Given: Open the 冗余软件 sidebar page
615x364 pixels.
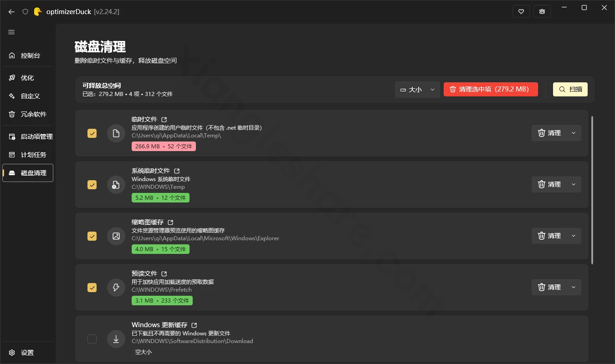Looking at the screenshot, I should [x=28, y=114].
